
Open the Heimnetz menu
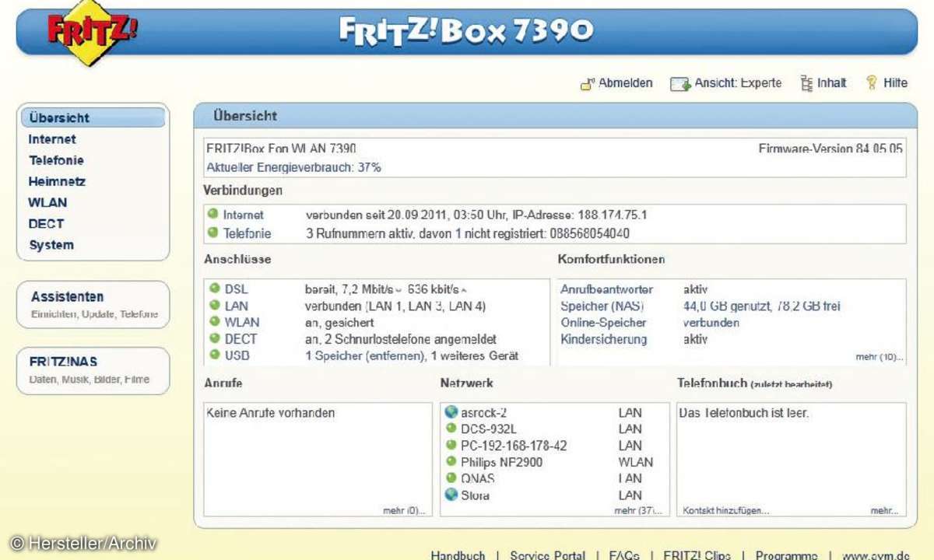coord(57,181)
